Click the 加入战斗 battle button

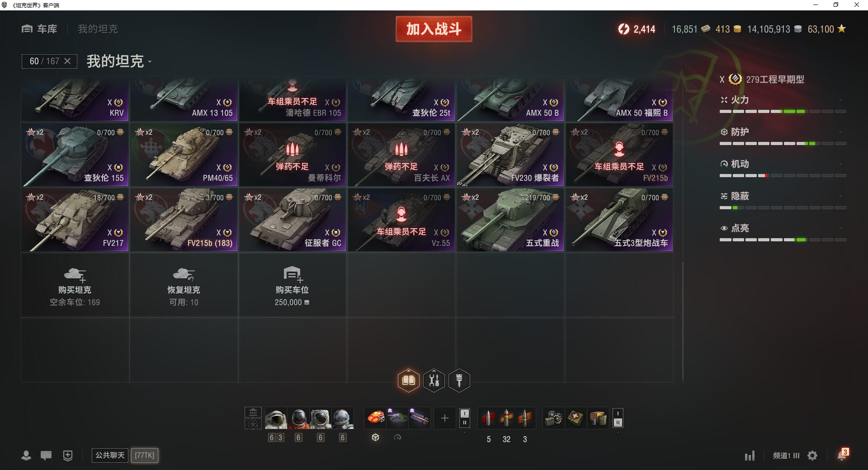434,29
